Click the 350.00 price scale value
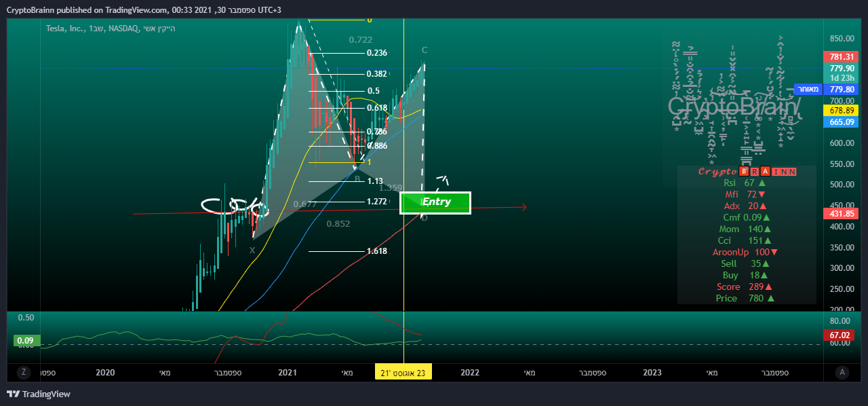This screenshot has height=406, width=868. click(841, 247)
